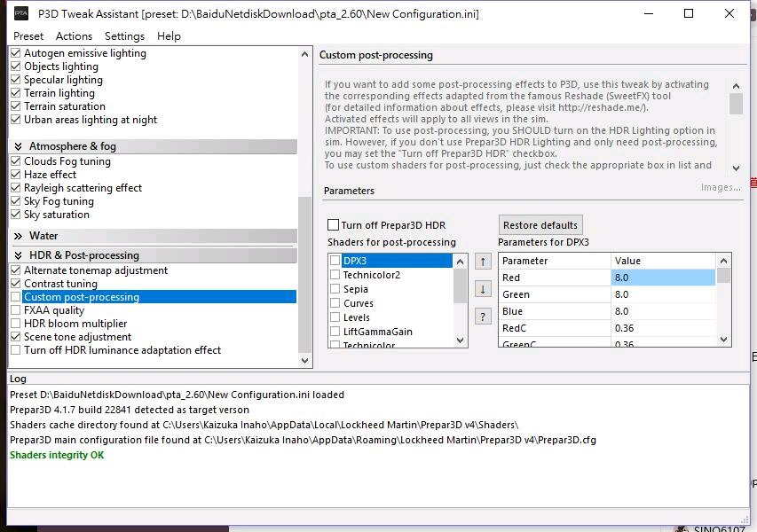Click description text scroll up arrow
The width and height of the screenshot is (757, 532).
click(x=736, y=86)
